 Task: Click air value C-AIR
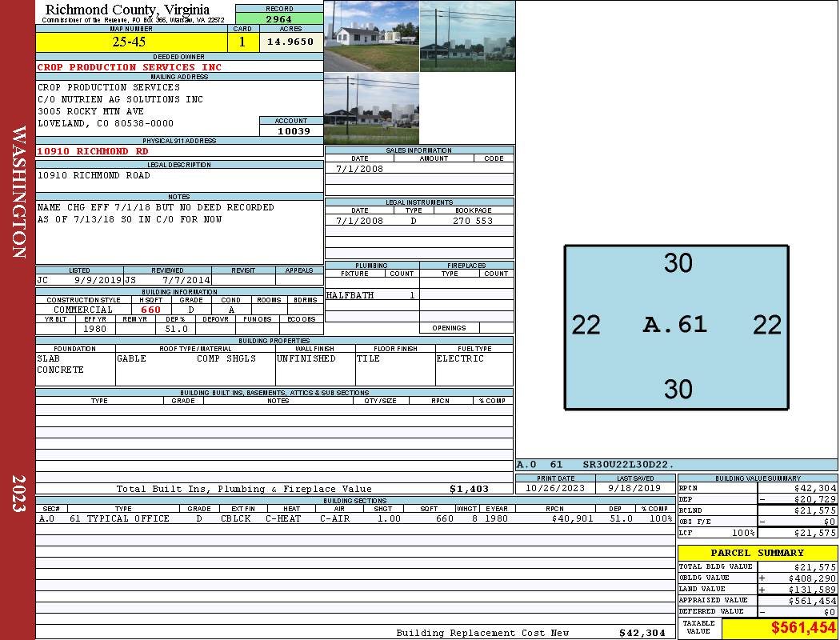coord(335,518)
